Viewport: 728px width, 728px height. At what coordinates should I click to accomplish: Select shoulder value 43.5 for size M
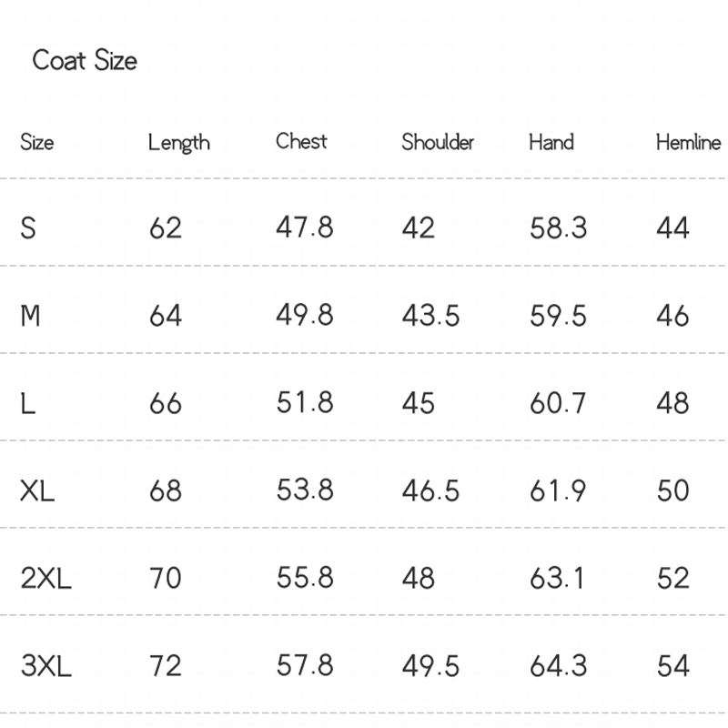(x=430, y=316)
